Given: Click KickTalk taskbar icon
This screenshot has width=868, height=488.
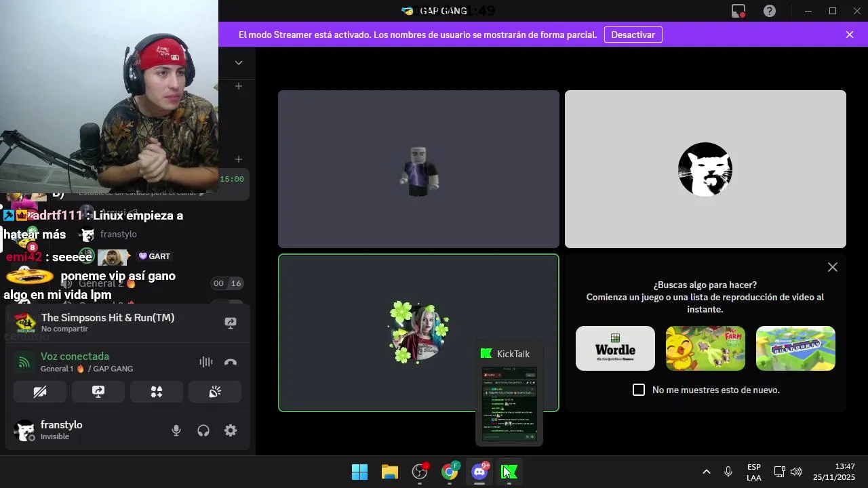Looking at the screenshot, I should (x=509, y=472).
